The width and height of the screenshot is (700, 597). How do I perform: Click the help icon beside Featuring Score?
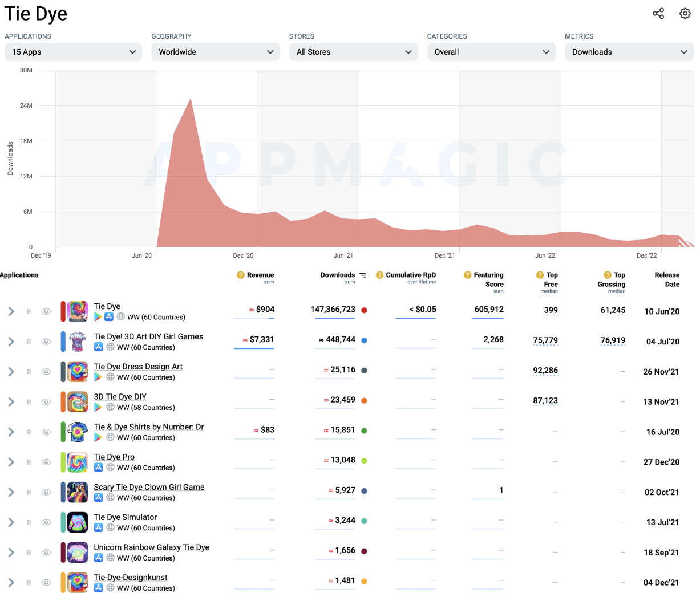click(x=468, y=275)
